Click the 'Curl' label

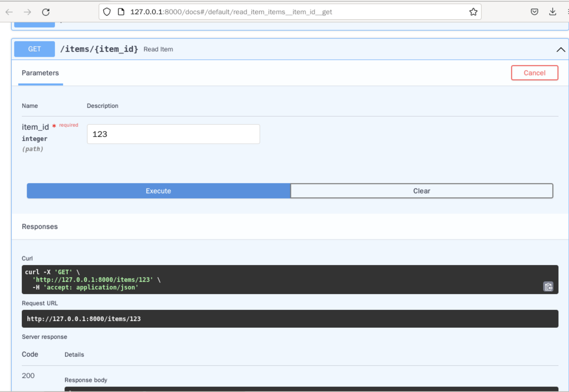[27, 258]
